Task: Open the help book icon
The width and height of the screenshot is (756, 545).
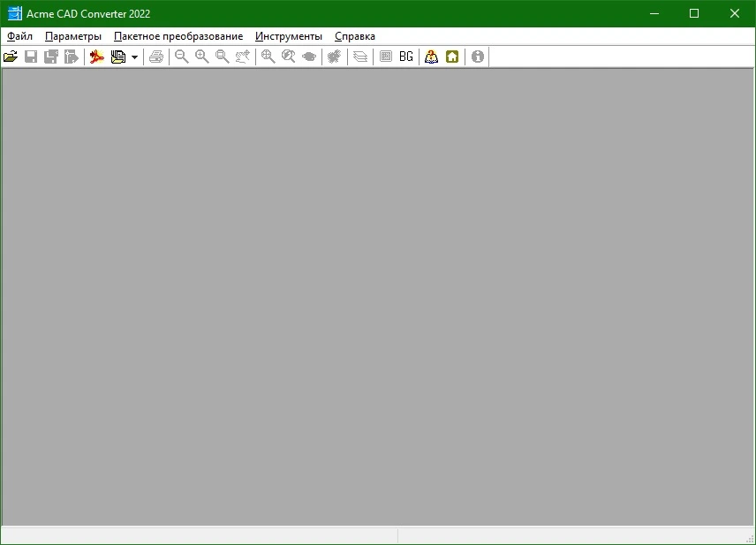Action: tap(432, 57)
